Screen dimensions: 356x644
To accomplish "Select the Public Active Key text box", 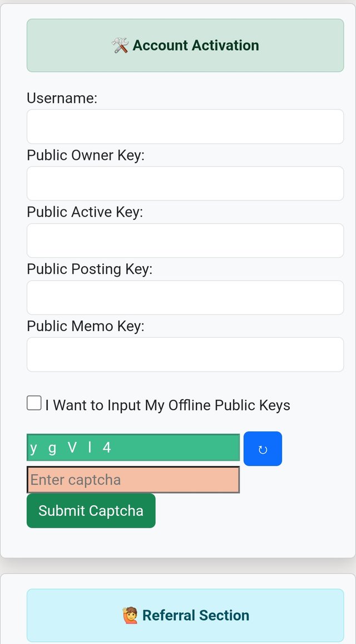I will (185, 240).
